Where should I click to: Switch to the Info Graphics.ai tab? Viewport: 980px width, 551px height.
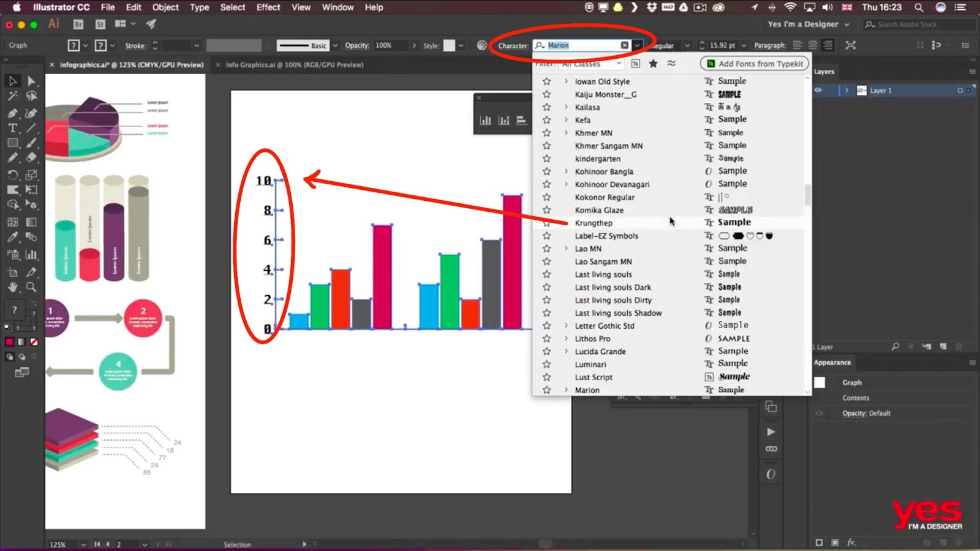[294, 64]
